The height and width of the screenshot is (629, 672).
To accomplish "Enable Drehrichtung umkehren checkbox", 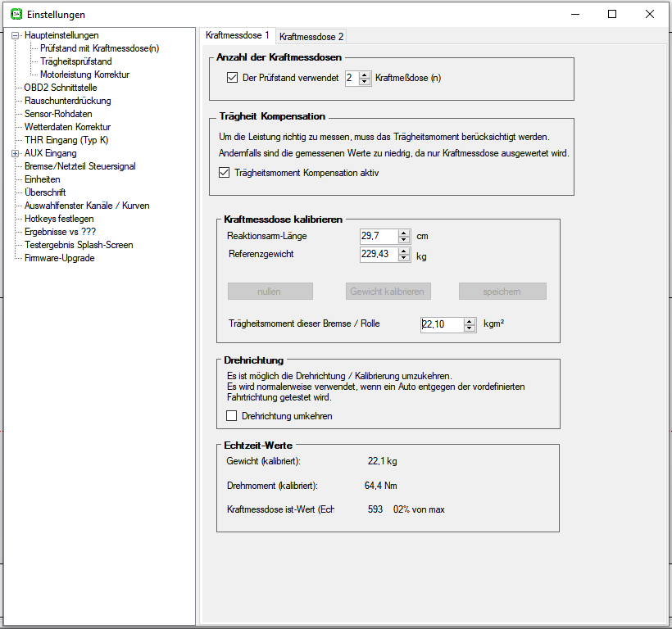I will [231, 416].
